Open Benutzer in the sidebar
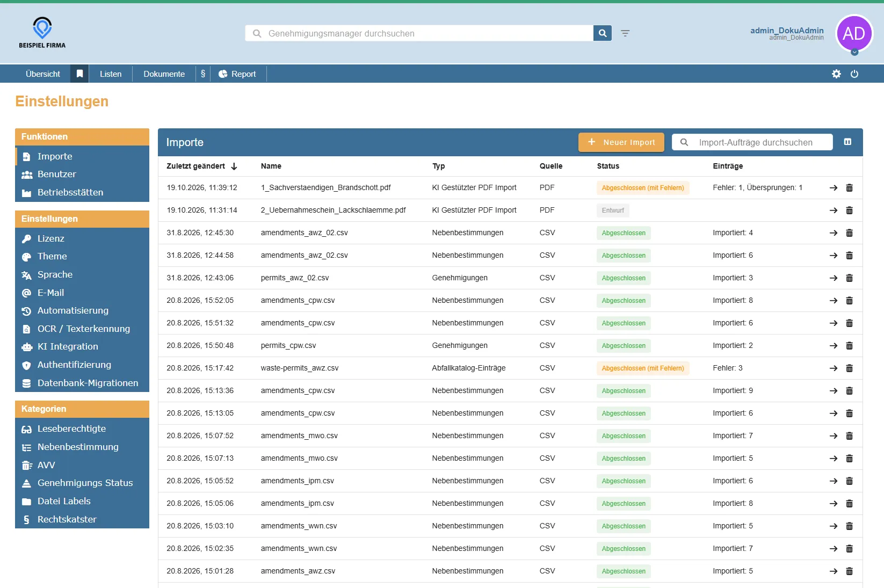 click(82, 175)
